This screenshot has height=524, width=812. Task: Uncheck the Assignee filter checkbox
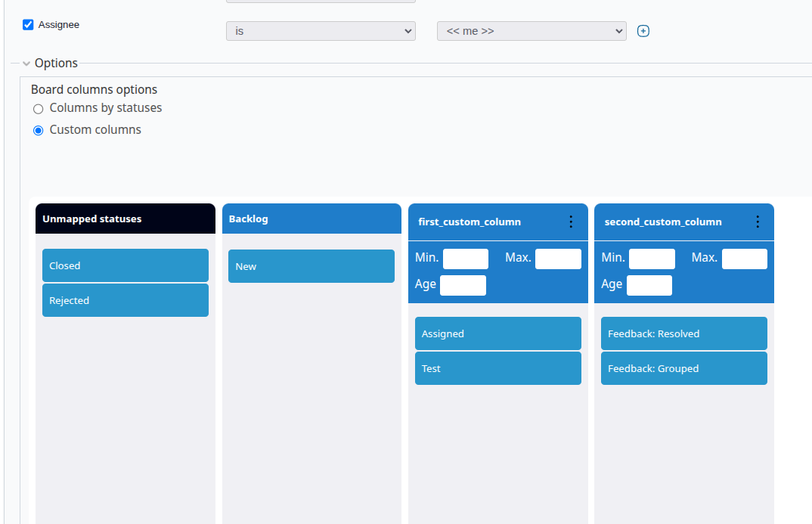(28, 24)
